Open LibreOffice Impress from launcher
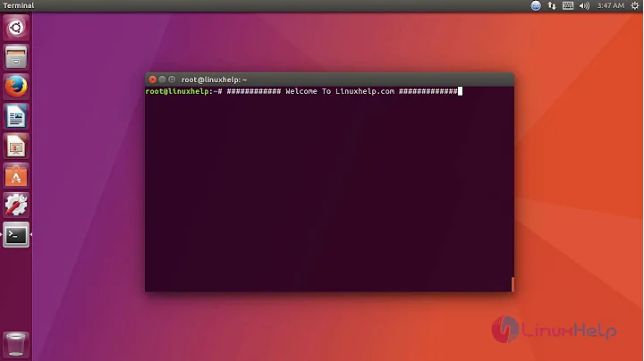 tap(16, 146)
